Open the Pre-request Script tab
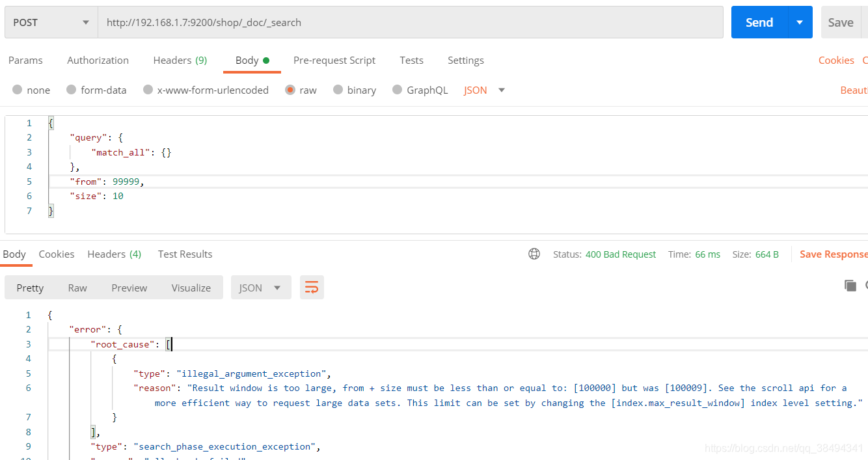 (x=334, y=60)
